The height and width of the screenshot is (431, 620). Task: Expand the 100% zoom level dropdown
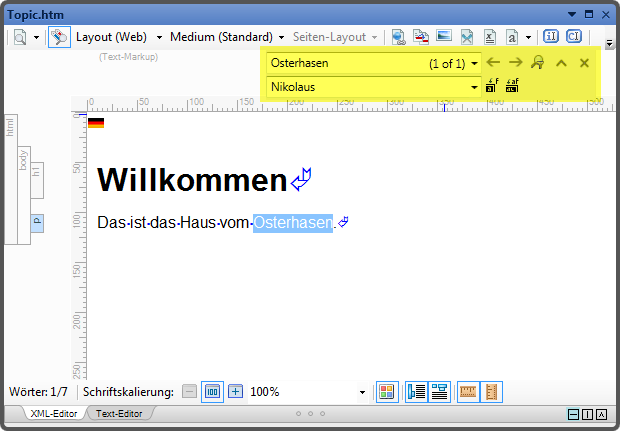(362, 392)
